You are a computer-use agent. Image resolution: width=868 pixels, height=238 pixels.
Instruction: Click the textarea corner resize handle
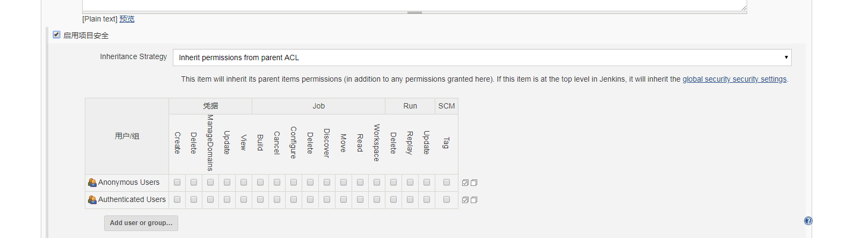744,8
